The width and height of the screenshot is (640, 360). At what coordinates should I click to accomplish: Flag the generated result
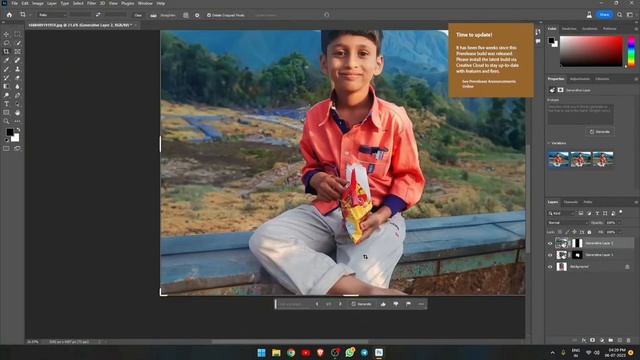[x=408, y=304]
